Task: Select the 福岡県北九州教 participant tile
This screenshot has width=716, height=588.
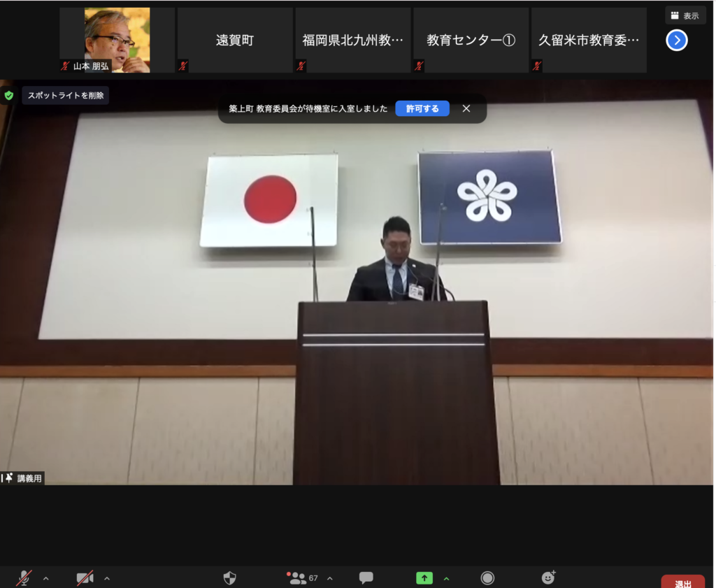Action: pos(353,40)
